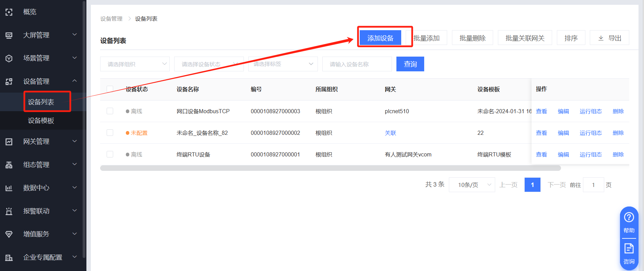644x271 pixels.
Task: Click the 数据中心 chart icon
Action: [x=9, y=188]
